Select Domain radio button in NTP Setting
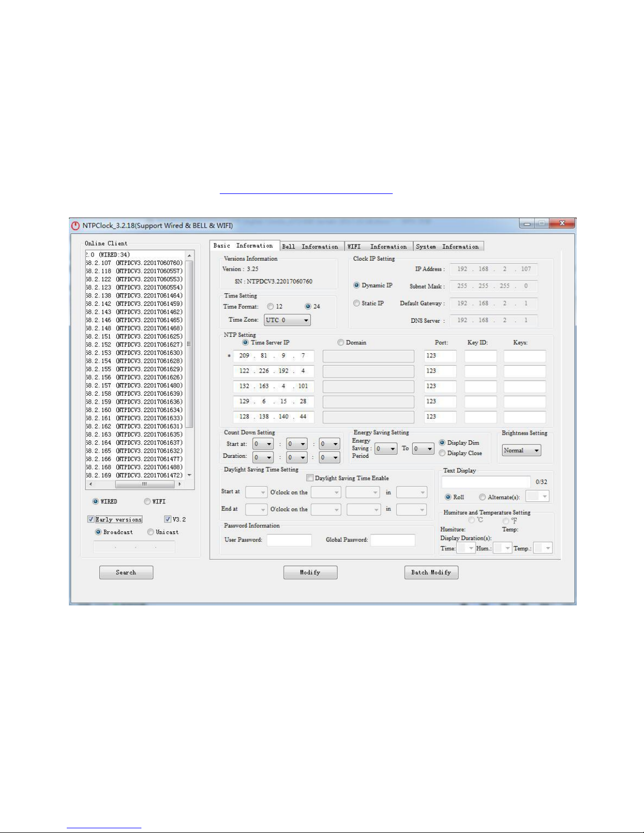 click(341, 343)
